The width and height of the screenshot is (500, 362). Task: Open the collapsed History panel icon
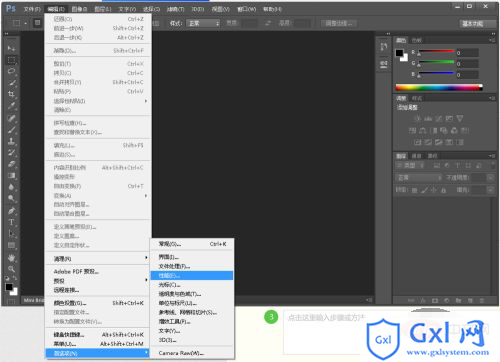pyautogui.click(x=384, y=47)
